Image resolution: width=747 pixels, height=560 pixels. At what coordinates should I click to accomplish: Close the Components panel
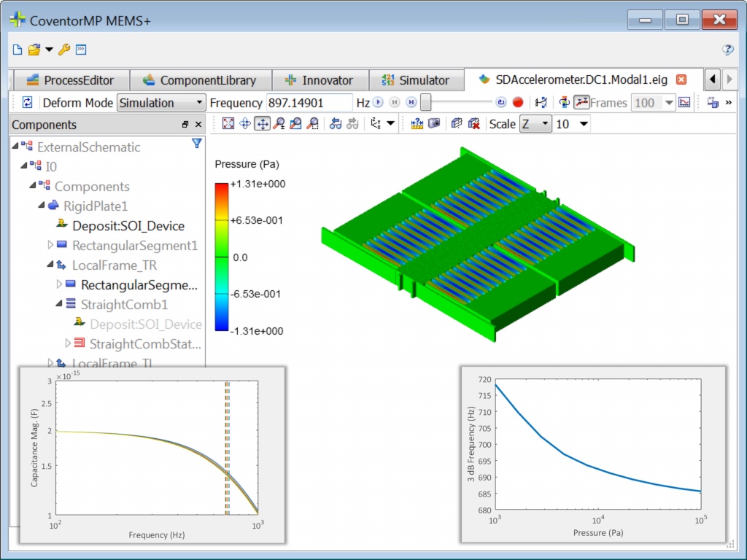coord(198,125)
